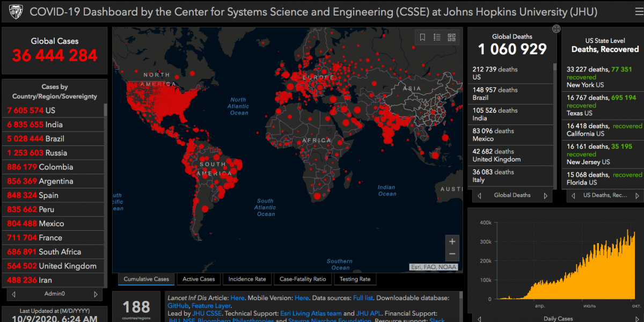The width and height of the screenshot is (644, 322).
Task: Select the Testing Rate tab
Action: pyautogui.click(x=355, y=279)
